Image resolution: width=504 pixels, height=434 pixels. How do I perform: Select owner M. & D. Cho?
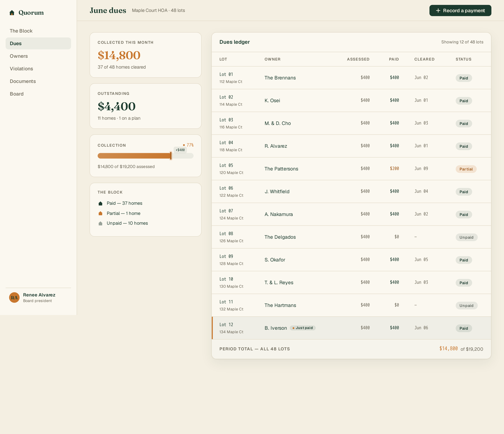[278, 123]
